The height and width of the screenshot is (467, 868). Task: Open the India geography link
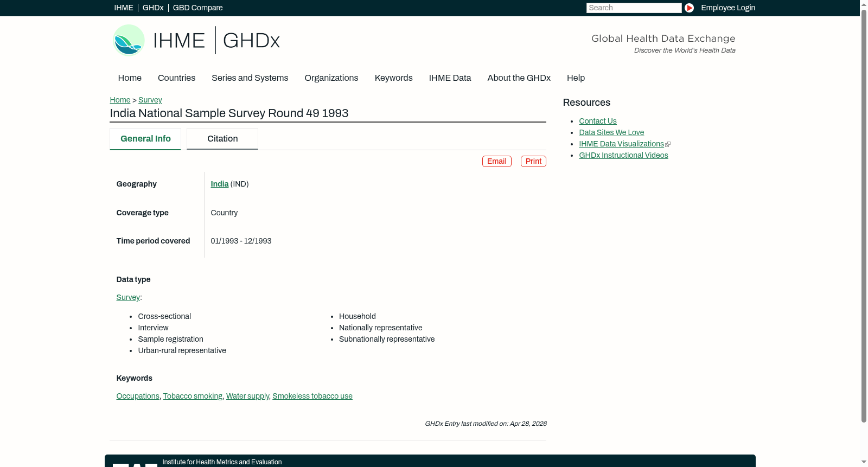tap(219, 184)
